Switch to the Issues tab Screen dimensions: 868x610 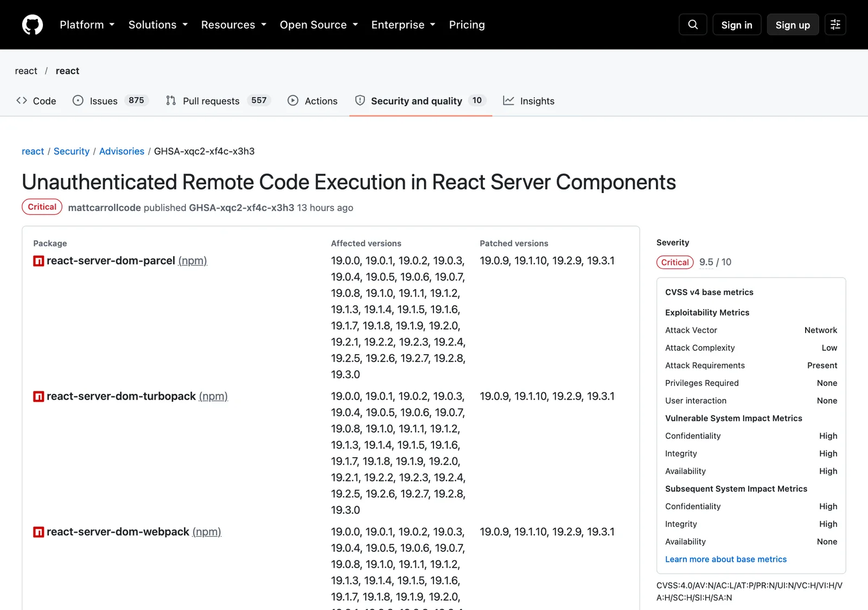click(111, 101)
